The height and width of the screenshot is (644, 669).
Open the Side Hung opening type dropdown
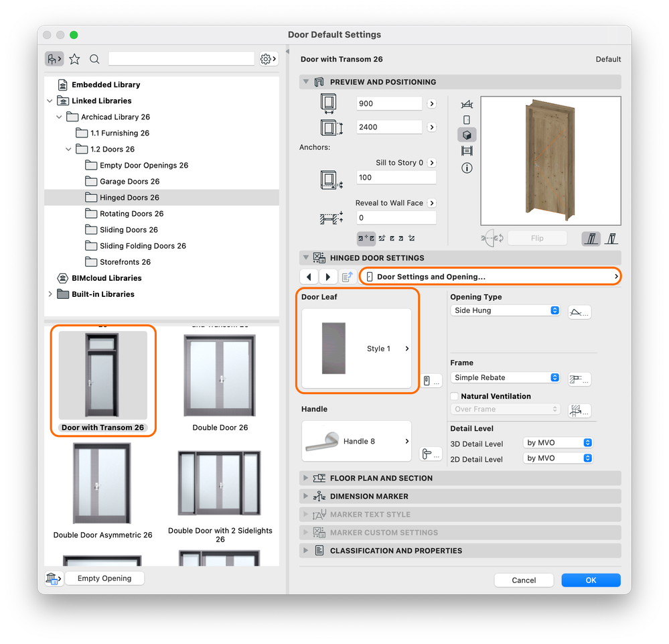pos(505,310)
